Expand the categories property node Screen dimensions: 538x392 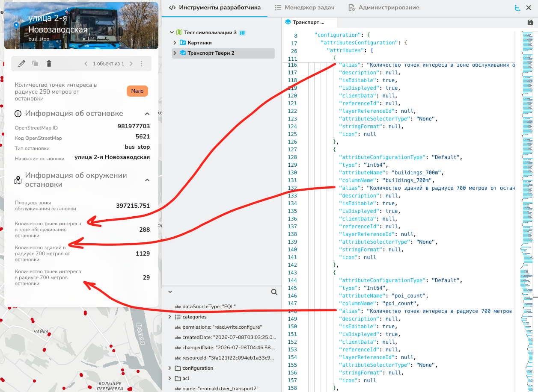click(170, 317)
